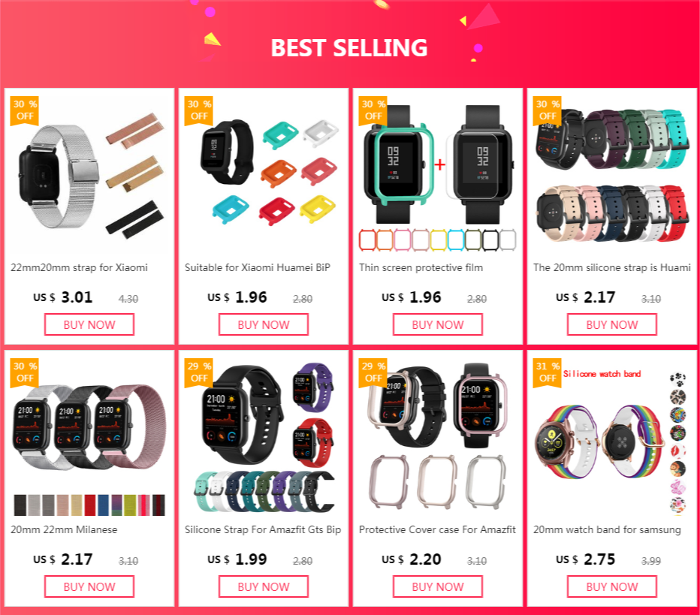Click BUY NOW for 20mm watch band for samsung
Screen dimensions: 700x615
point(612,586)
